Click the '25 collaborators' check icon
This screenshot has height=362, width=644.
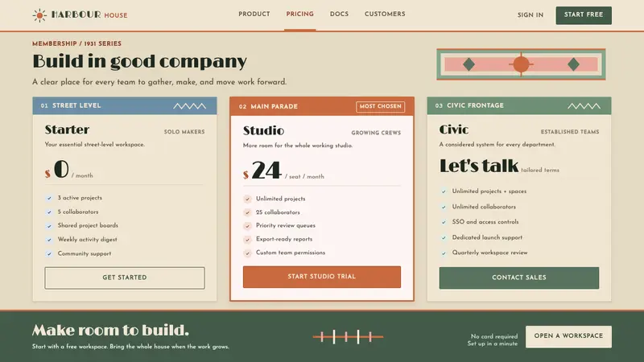click(x=247, y=212)
